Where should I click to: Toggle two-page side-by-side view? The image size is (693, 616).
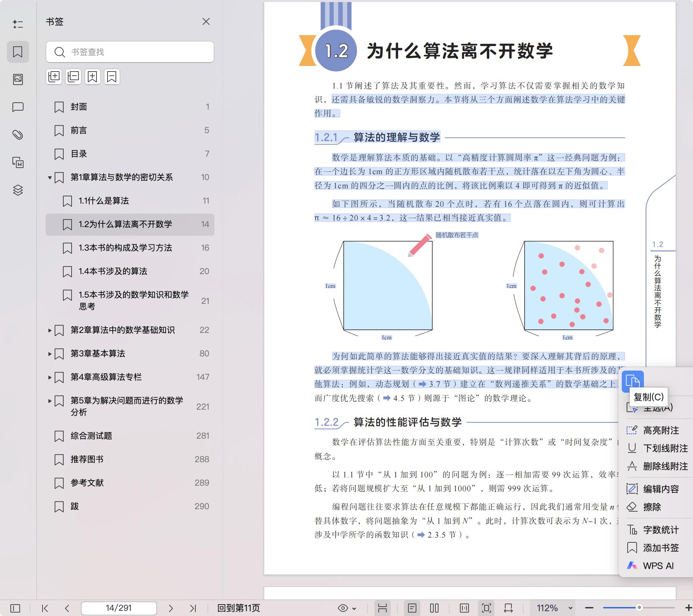434,608
